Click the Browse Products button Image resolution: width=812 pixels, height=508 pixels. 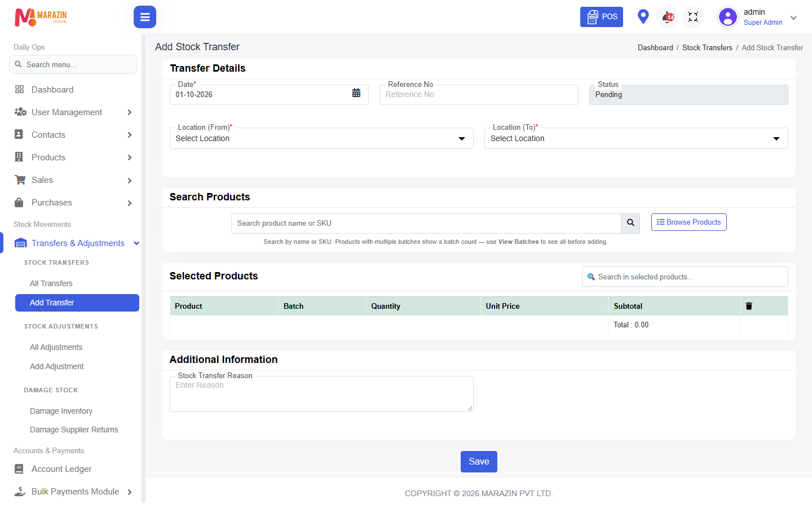coord(689,222)
